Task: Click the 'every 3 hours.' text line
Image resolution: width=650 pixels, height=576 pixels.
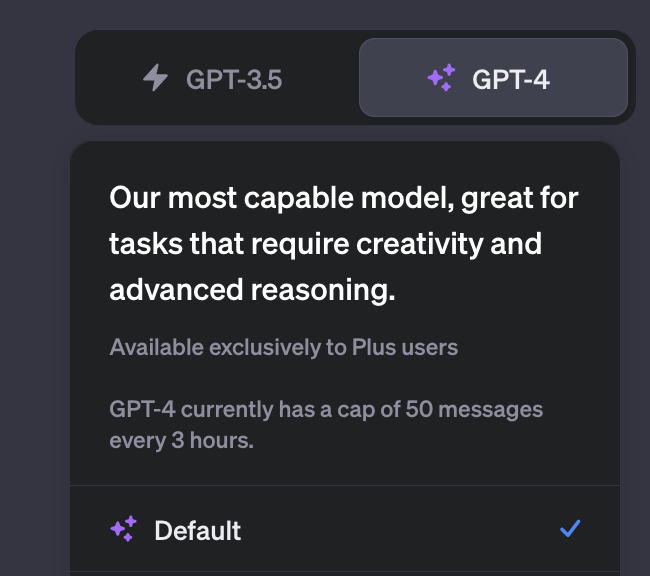Action: [x=182, y=440]
